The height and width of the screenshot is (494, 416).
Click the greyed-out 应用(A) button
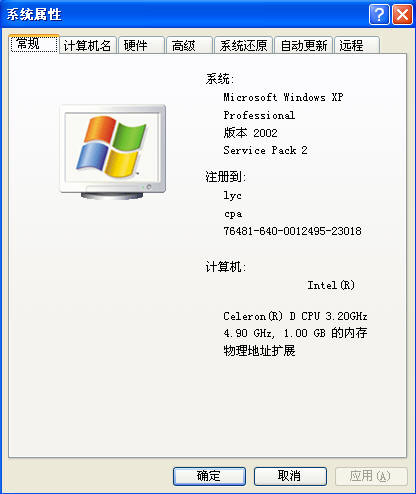[x=371, y=476]
